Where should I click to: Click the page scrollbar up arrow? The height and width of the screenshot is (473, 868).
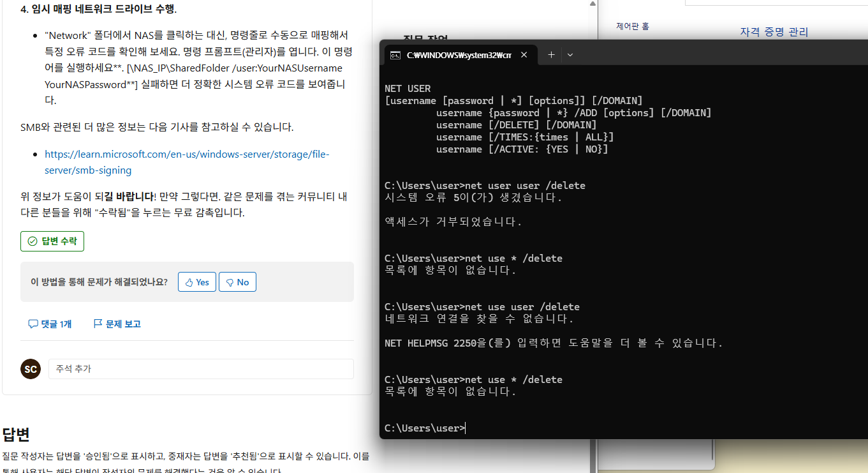coord(592,4)
